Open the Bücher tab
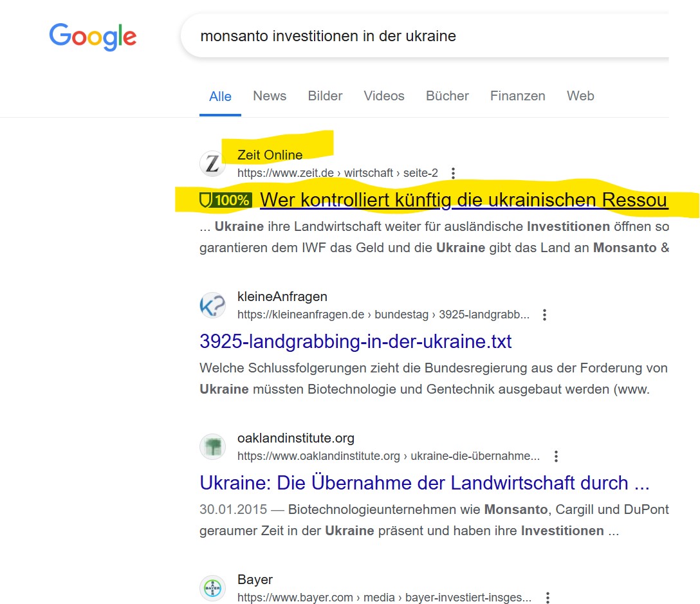Screen dimensions: 700x604 [x=447, y=96]
